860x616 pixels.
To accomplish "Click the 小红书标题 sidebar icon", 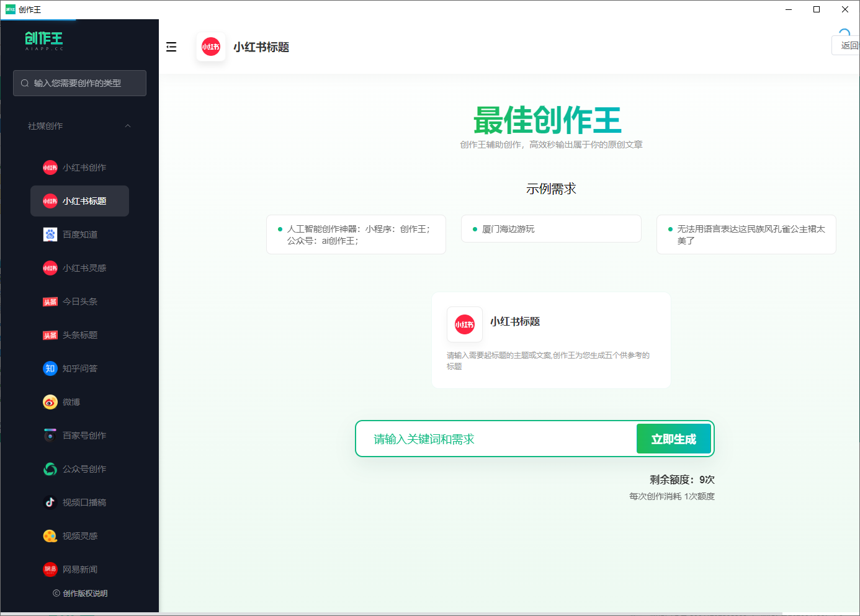I will 50,201.
